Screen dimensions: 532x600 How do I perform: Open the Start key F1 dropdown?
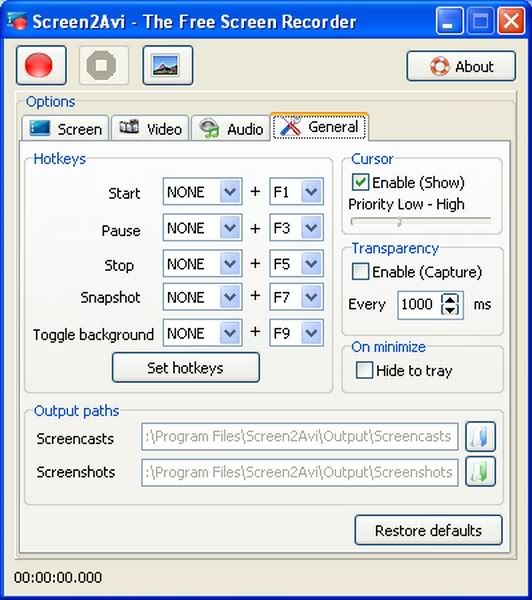pyautogui.click(x=296, y=191)
